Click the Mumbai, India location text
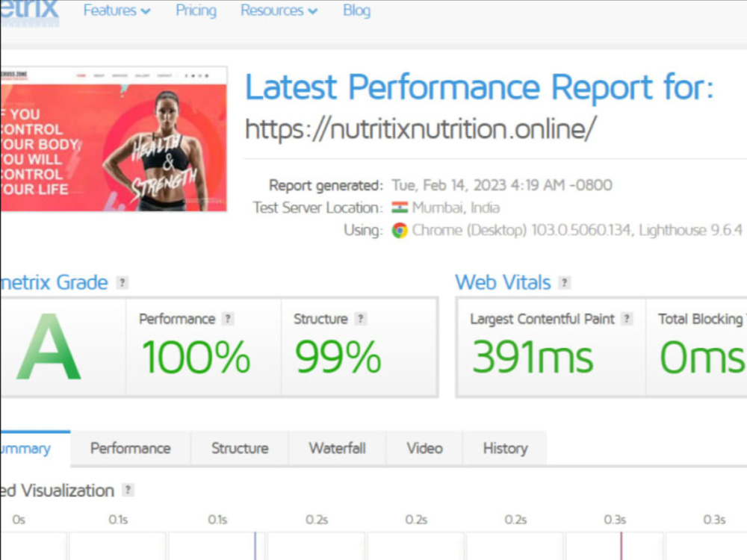747x560 pixels. 456,208
